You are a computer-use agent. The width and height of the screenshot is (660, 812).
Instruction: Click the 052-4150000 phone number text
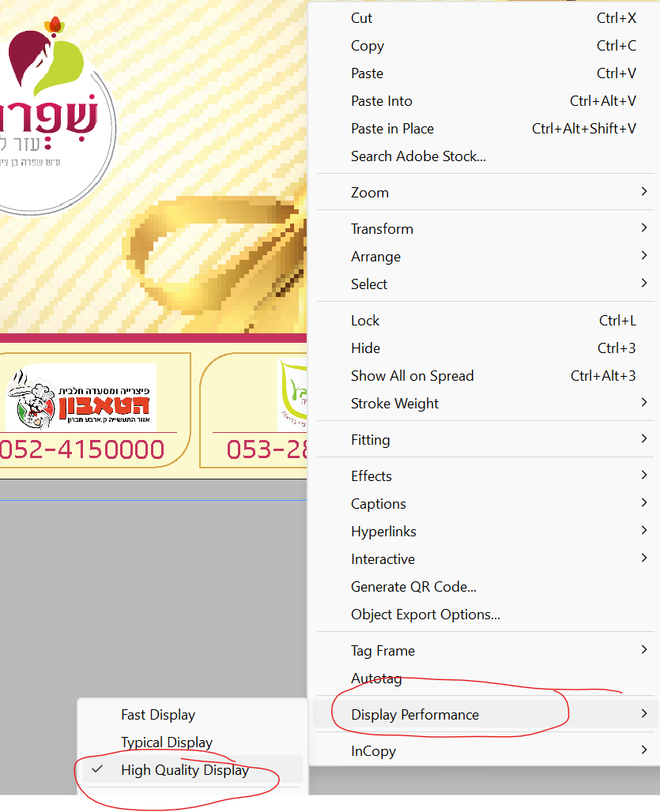pos(82,449)
